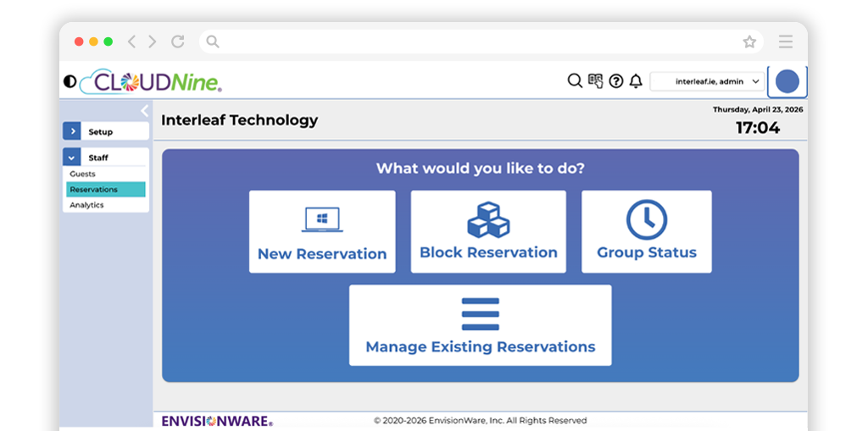Open the notifications bell
Screen dimensions: 868x431
click(636, 81)
